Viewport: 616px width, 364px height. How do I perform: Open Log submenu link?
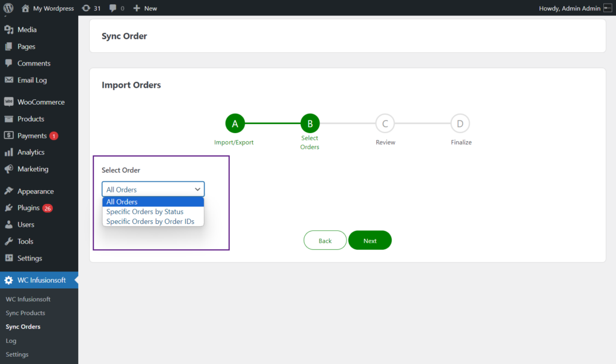coord(11,341)
